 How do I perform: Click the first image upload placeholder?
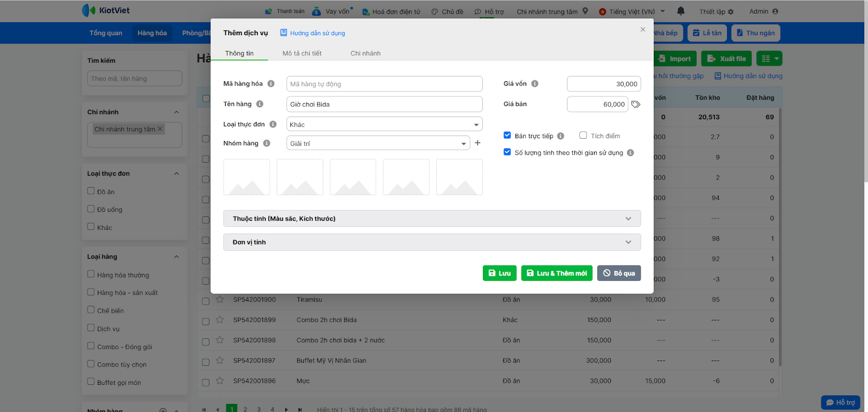pos(246,177)
